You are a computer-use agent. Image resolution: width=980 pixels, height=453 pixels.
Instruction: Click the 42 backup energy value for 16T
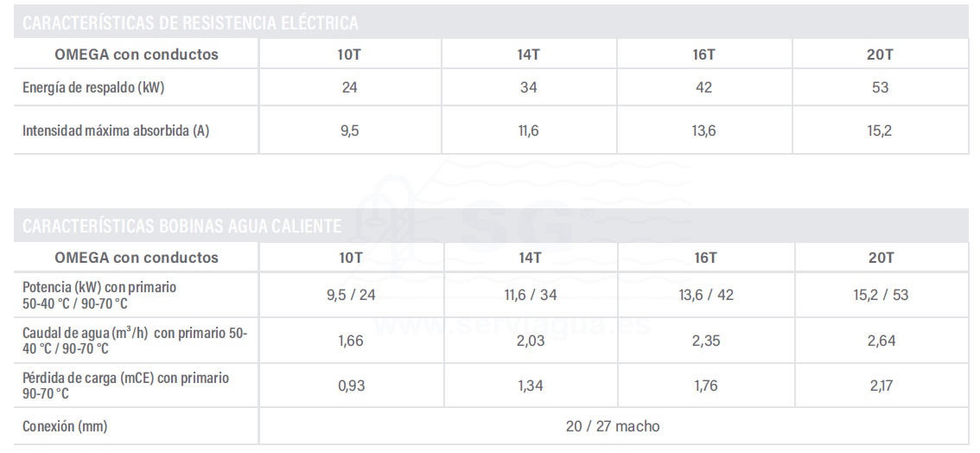coord(704,87)
